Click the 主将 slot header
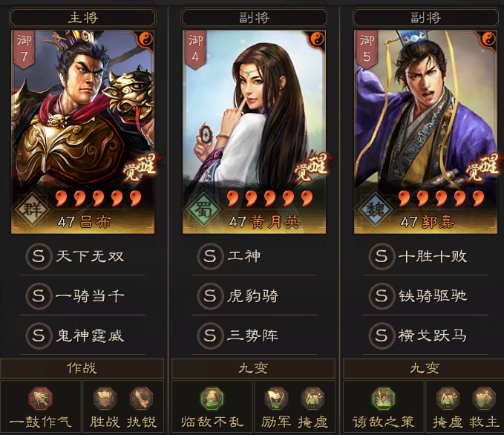Viewport: 504px width, 435px height. click(82, 17)
